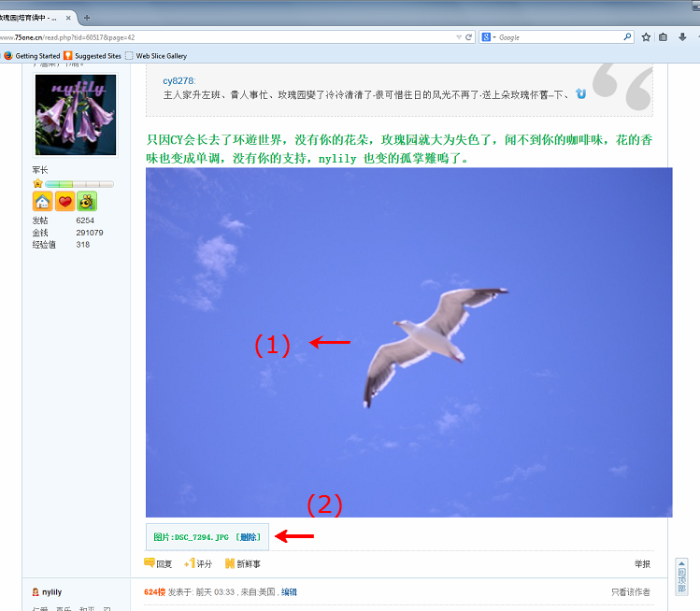Image resolution: width=700 pixels, height=611 pixels.
Task: Click the Firefox icon on Getting Started bookmark
Action: (8, 56)
